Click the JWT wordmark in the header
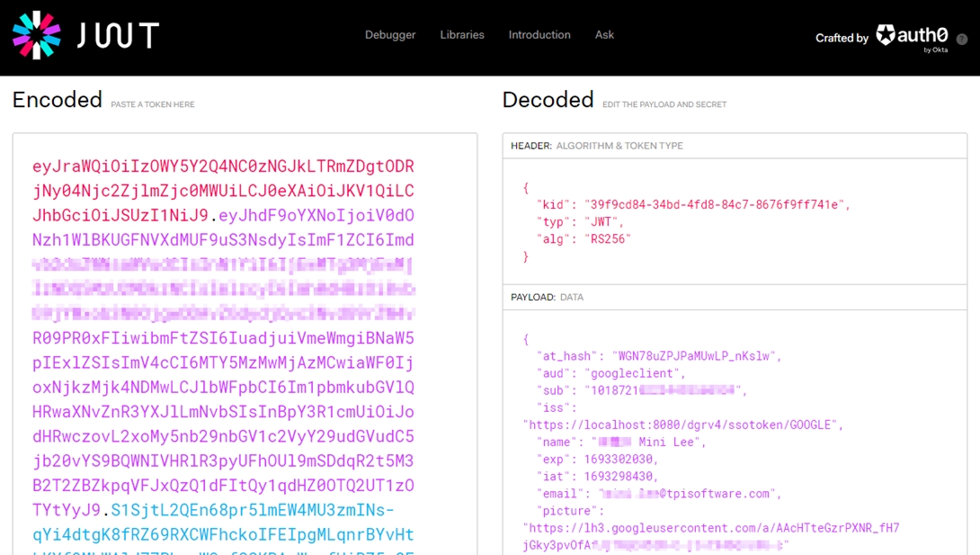This screenshot has width=980, height=555. click(x=118, y=36)
